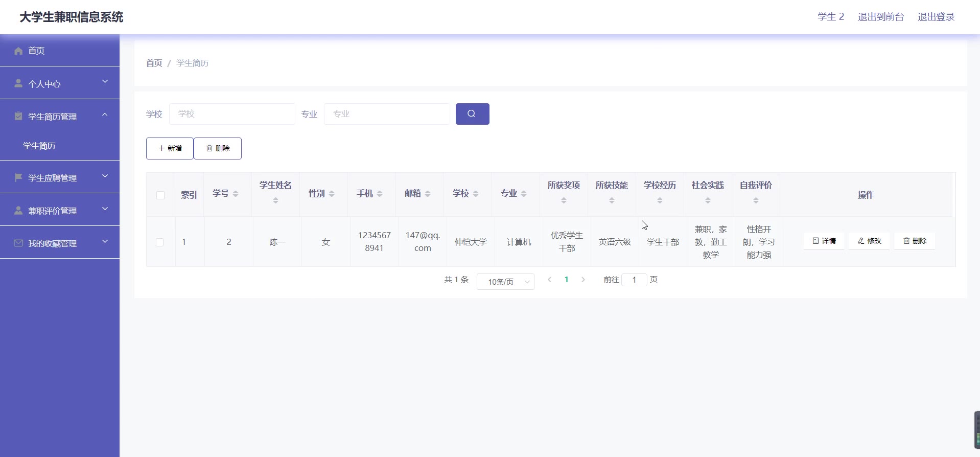Click the 新增 button

[x=170, y=148]
